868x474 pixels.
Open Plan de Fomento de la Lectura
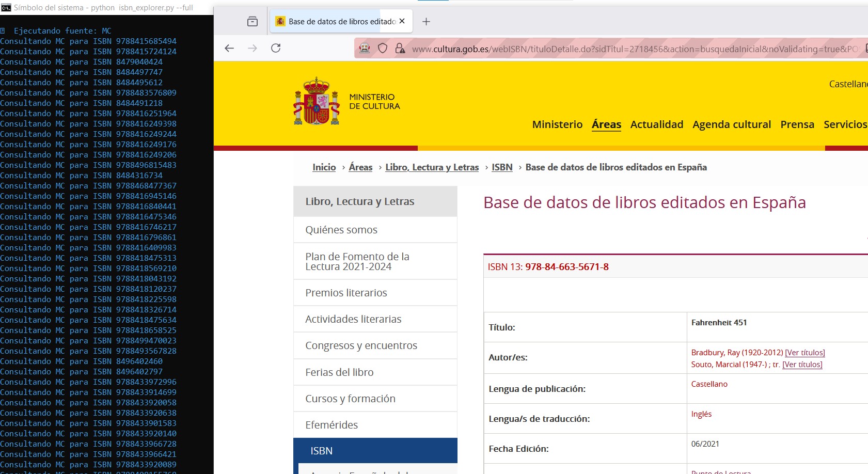pyautogui.click(x=375, y=261)
